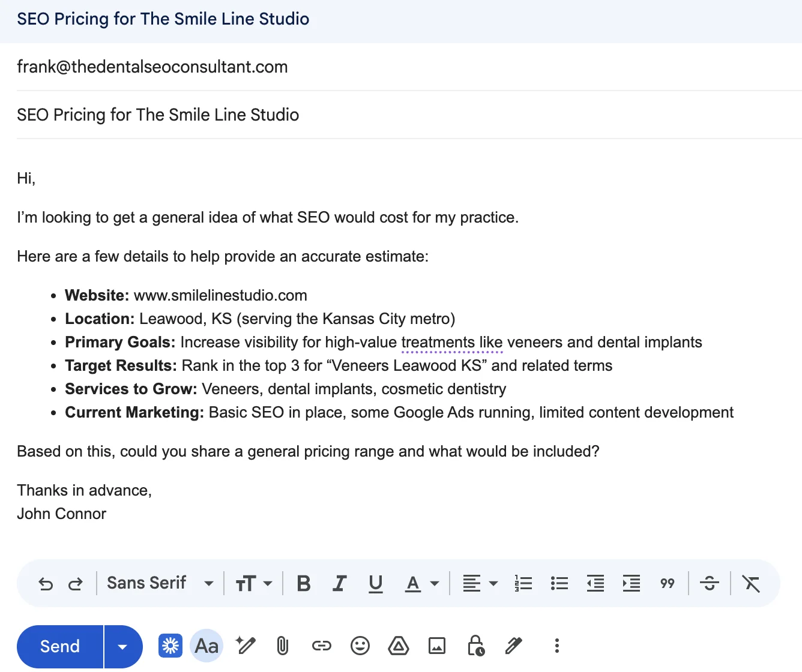The width and height of the screenshot is (802, 672).
Task: Toggle underline formatting
Action: (375, 583)
